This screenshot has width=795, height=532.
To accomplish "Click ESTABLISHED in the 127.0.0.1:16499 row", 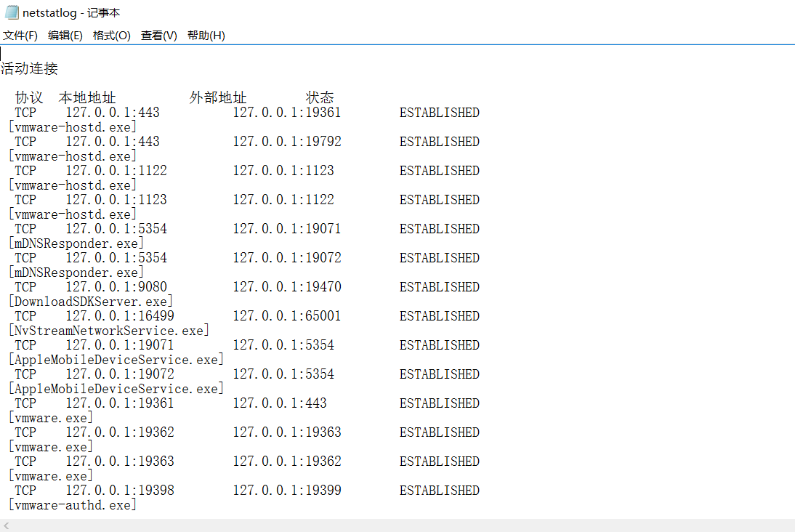I will [440, 316].
